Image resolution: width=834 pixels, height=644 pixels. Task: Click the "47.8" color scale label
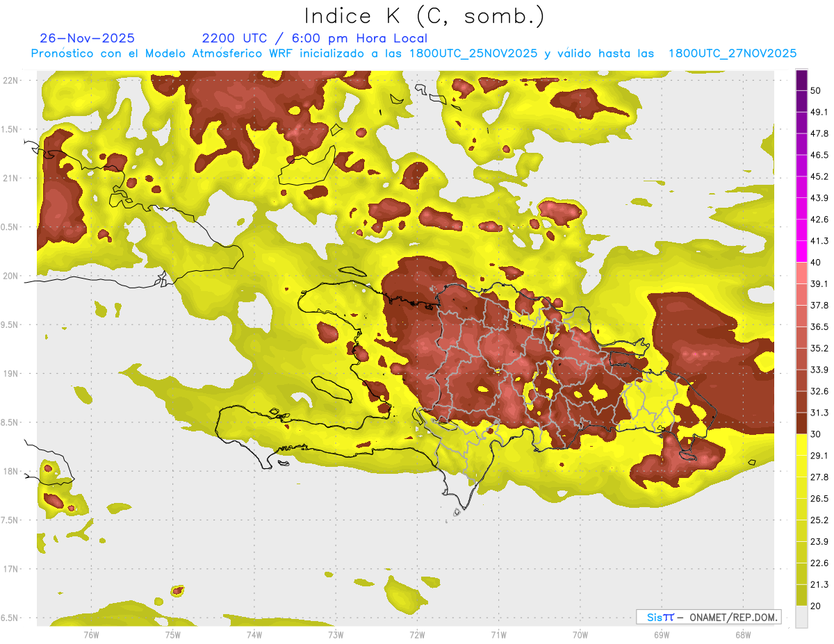[x=819, y=133]
